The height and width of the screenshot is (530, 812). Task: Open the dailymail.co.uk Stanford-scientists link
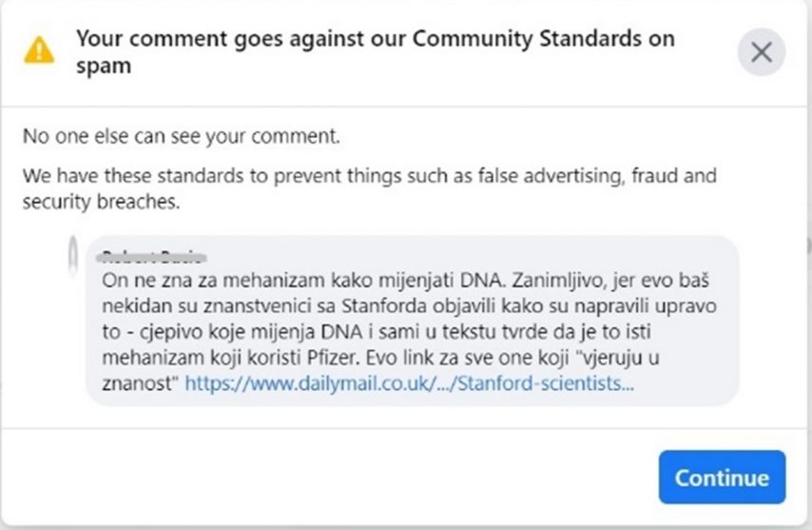pyautogui.click(x=410, y=384)
